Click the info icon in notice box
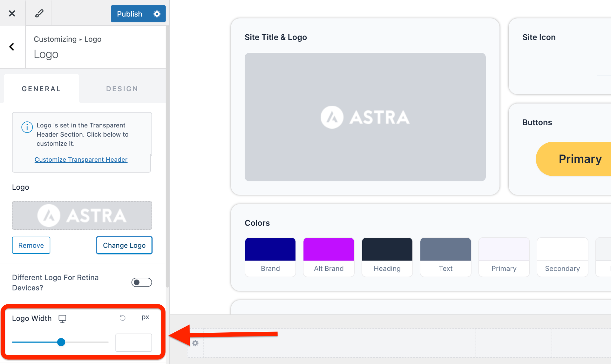The image size is (611, 364). [x=27, y=127]
